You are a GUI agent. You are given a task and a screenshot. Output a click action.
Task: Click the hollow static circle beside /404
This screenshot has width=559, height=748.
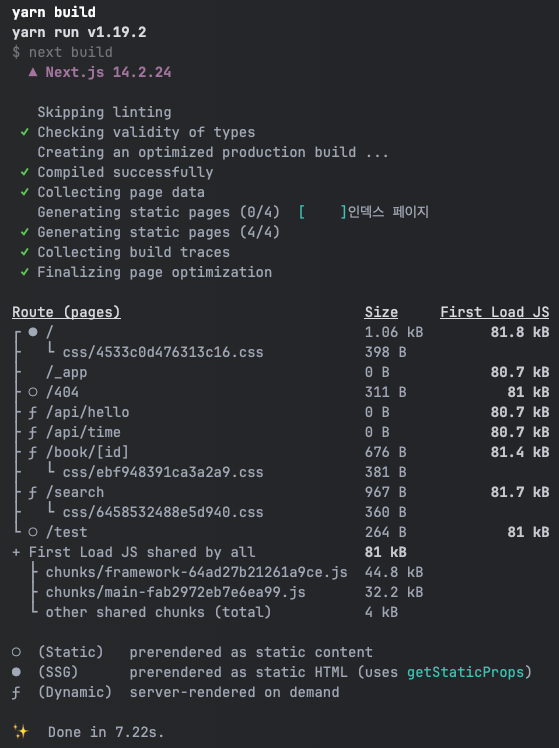(x=33, y=392)
